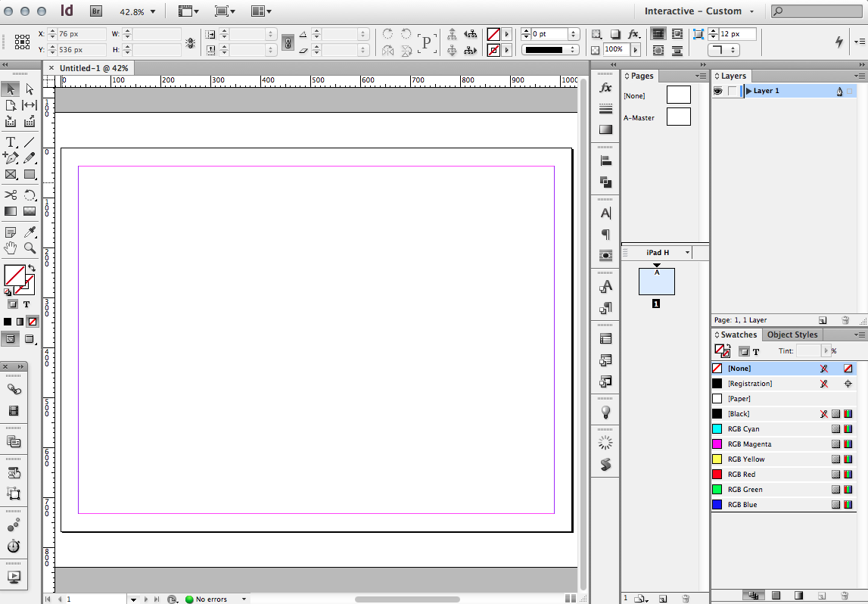Viewport: 868px width, 604px height.
Task: Toggle the lock box for Layer 1
Action: pos(733,91)
